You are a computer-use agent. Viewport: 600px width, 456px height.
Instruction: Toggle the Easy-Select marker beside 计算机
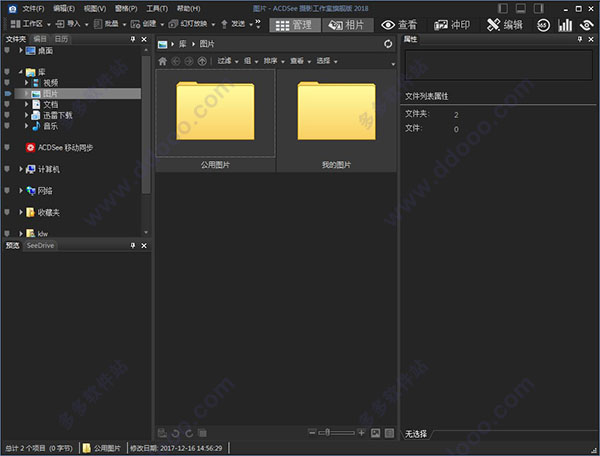pos(7,169)
